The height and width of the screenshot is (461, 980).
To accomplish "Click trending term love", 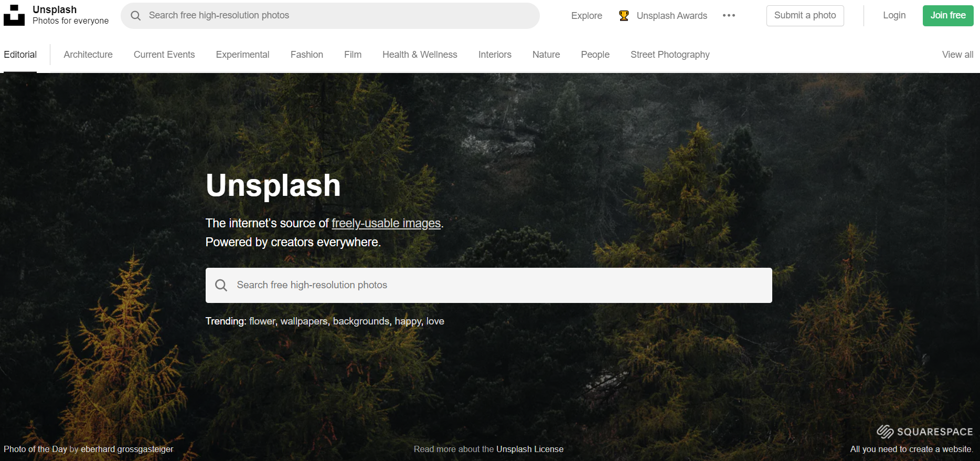I will pos(435,321).
